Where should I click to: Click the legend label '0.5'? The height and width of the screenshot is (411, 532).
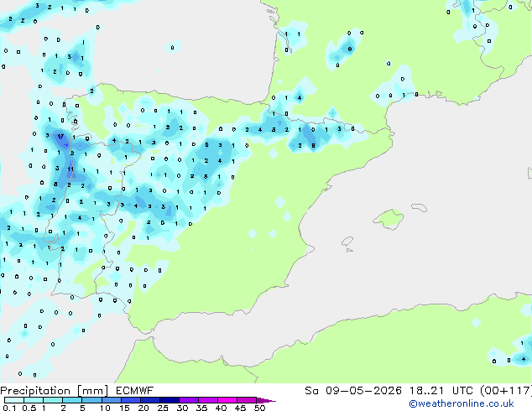(x=29, y=408)
